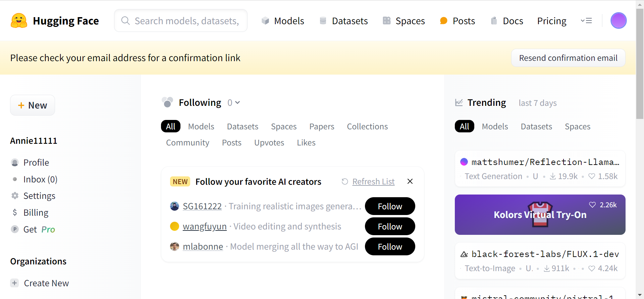
Task: Click the black-forest-labs triangle logo icon
Action: point(464,254)
